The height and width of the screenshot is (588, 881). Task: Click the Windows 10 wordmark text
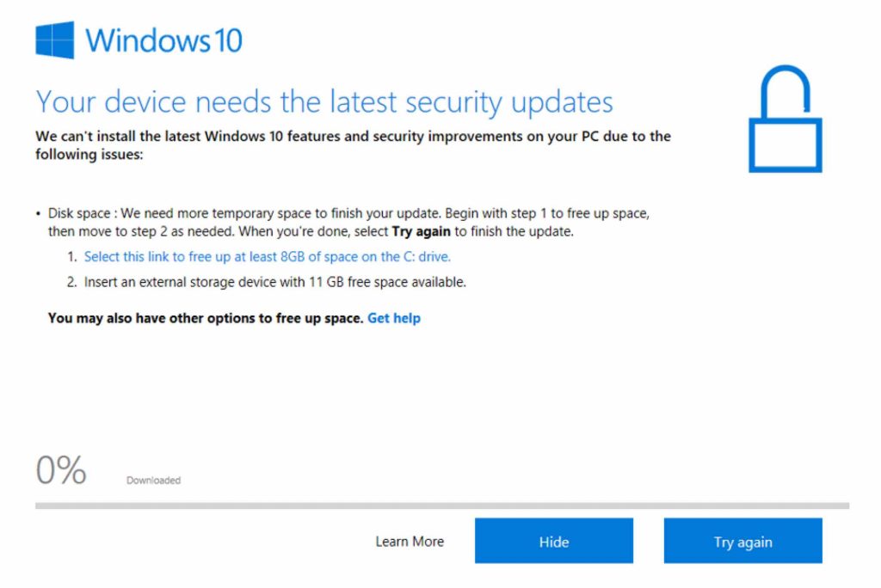[163, 40]
